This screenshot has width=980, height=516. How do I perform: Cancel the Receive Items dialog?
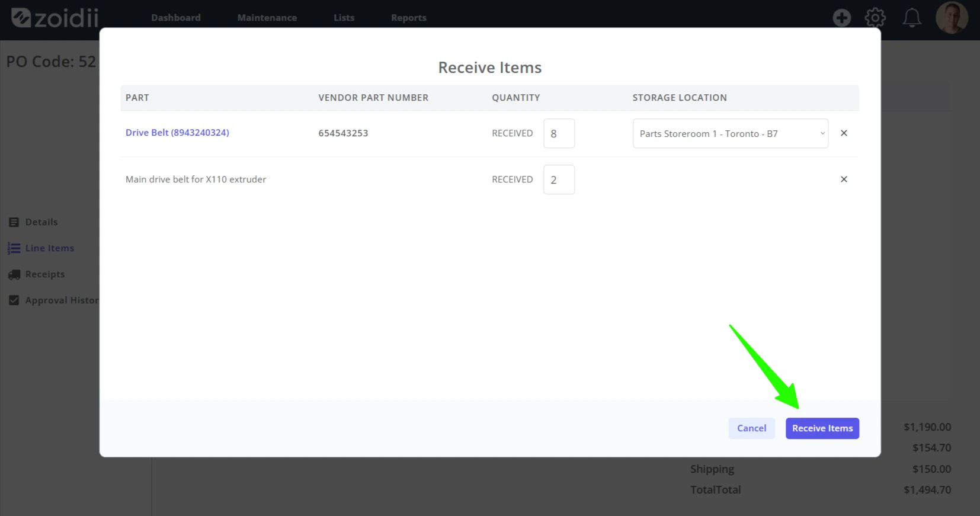pyautogui.click(x=751, y=428)
